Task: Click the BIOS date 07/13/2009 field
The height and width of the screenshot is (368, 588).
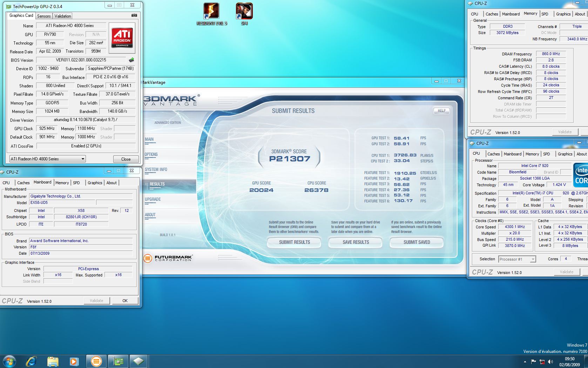Action: click(x=81, y=253)
